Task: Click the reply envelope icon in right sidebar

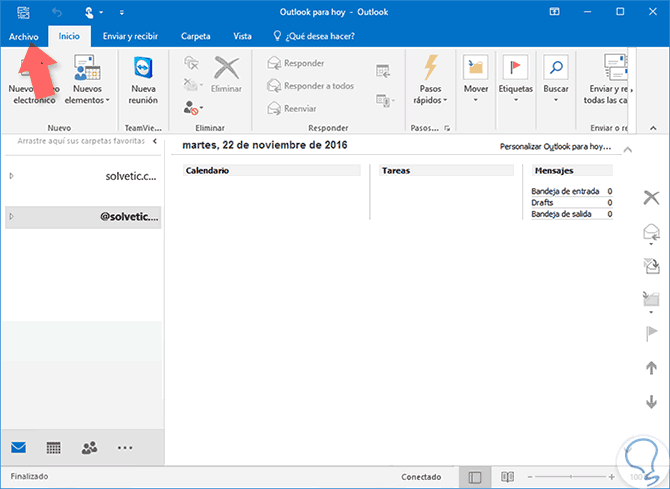Action: click(x=651, y=233)
